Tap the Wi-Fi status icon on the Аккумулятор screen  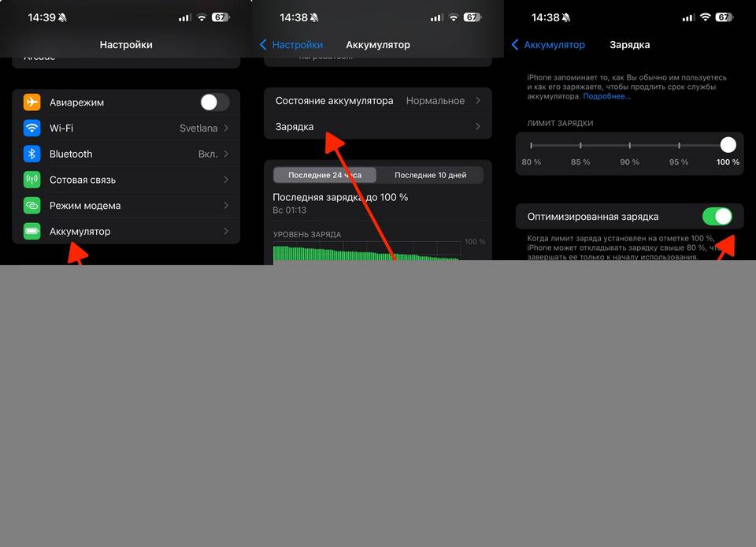454,17
